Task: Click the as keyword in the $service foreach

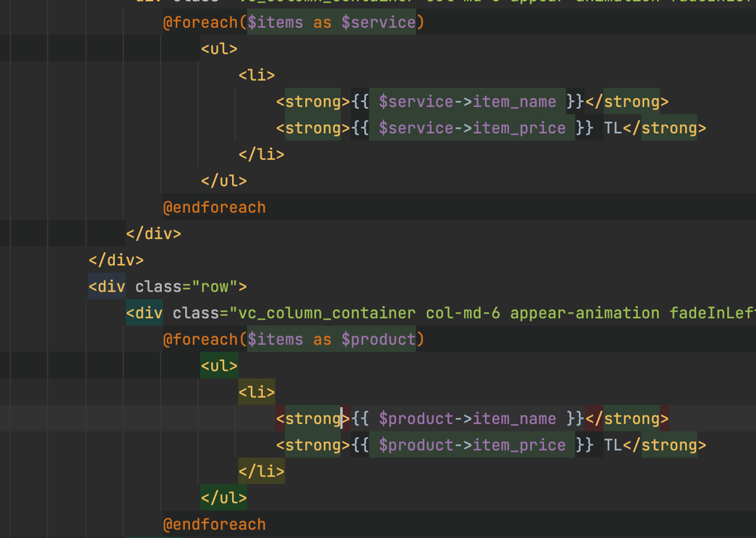Action: tap(322, 23)
